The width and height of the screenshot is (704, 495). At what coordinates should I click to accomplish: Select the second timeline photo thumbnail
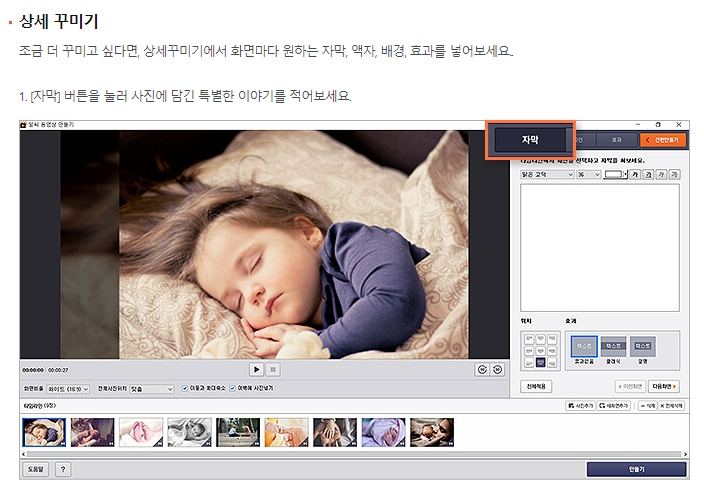pos(92,432)
